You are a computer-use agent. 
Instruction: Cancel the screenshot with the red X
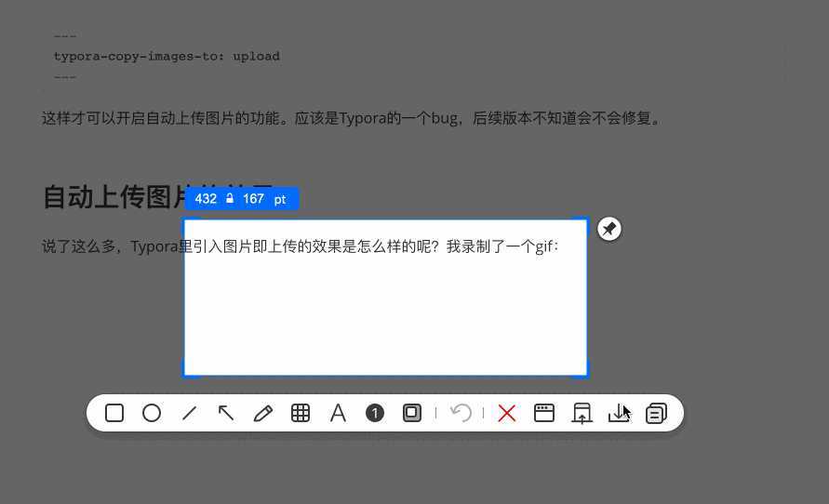pos(506,413)
